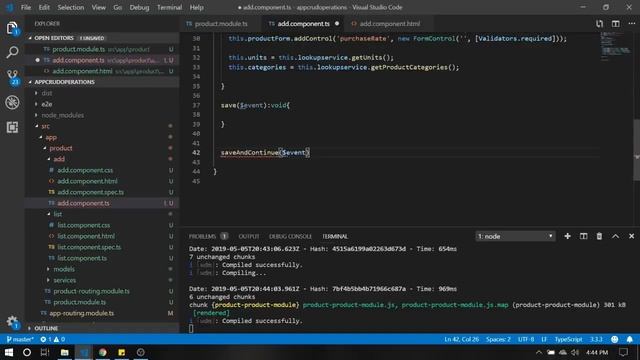The height and width of the screenshot is (360, 640).
Task: Open the File menu
Action: coord(26,7)
